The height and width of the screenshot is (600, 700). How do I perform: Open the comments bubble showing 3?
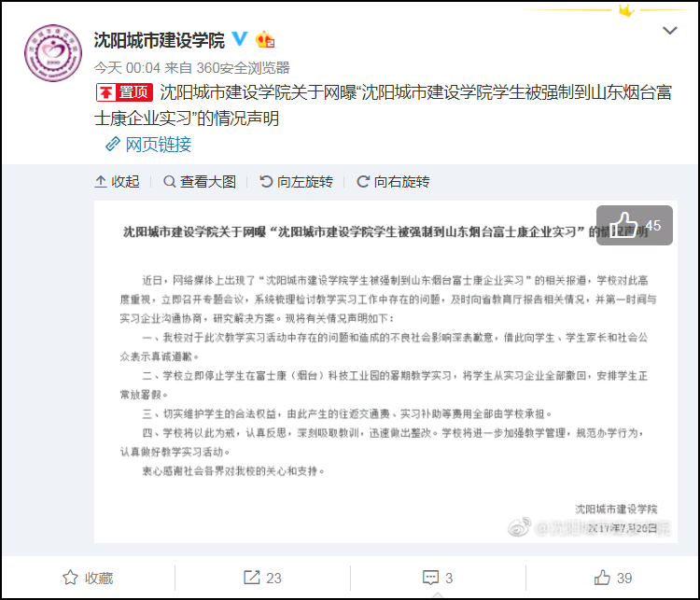[438, 578]
